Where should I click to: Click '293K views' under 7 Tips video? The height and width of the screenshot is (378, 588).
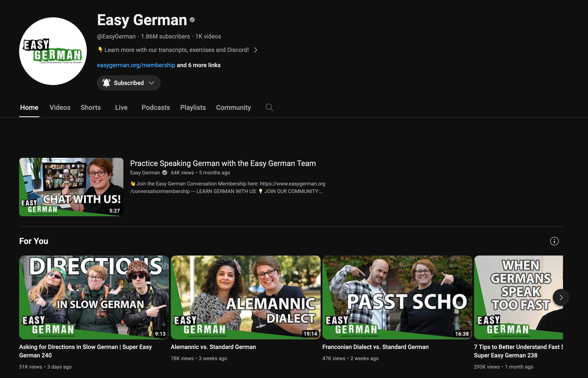tap(487, 367)
